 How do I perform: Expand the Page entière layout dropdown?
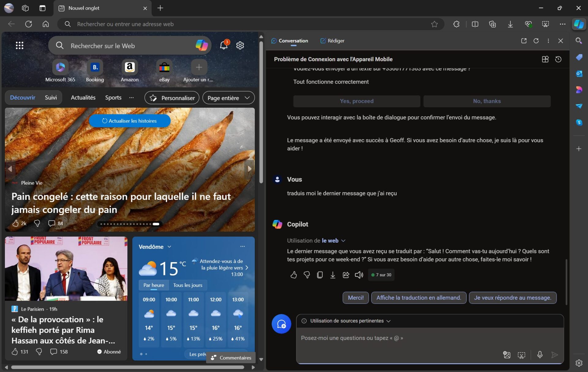pyautogui.click(x=228, y=98)
